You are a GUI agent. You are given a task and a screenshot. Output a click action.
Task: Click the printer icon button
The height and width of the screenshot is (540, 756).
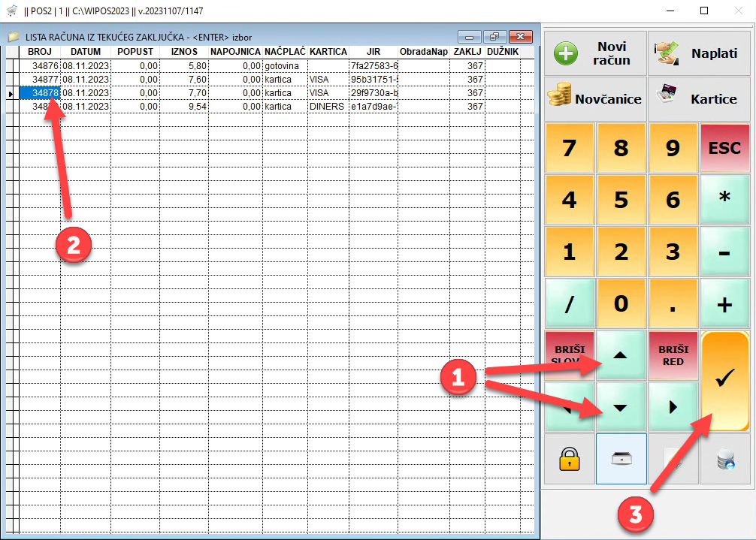click(x=621, y=459)
